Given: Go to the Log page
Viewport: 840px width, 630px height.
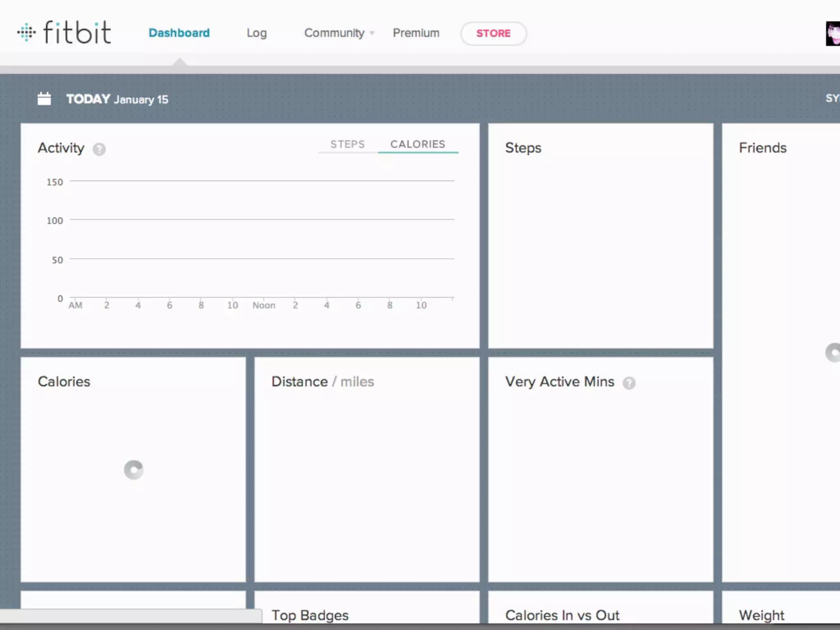Looking at the screenshot, I should click(257, 33).
